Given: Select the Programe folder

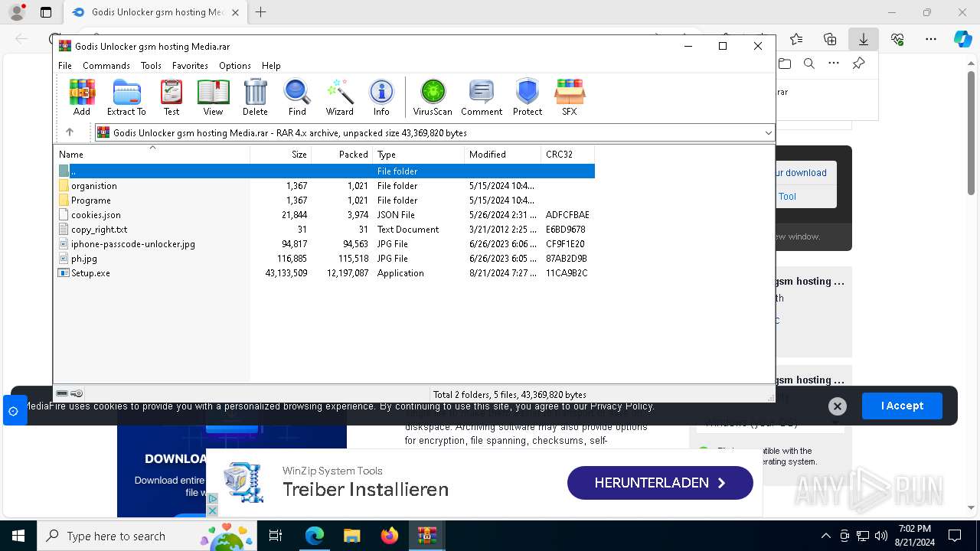Looking at the screenshot, I should (x=325, y=201).
